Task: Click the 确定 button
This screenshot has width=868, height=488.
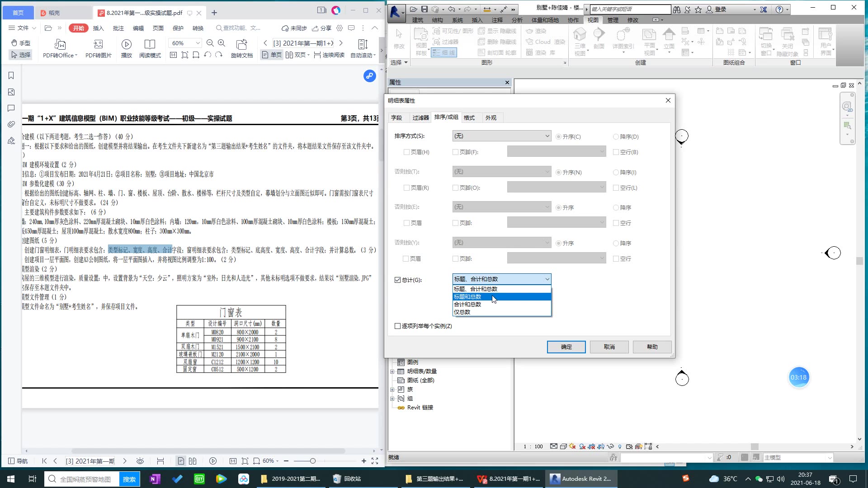Action: (566, 347)
